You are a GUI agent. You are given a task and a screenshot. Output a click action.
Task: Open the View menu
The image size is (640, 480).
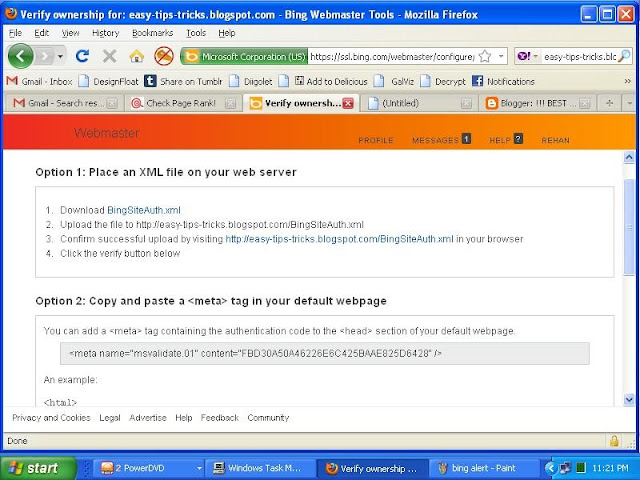pos(70,33)
